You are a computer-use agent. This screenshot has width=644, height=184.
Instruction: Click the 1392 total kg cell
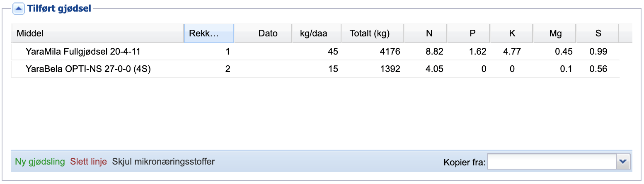point(372,69)
